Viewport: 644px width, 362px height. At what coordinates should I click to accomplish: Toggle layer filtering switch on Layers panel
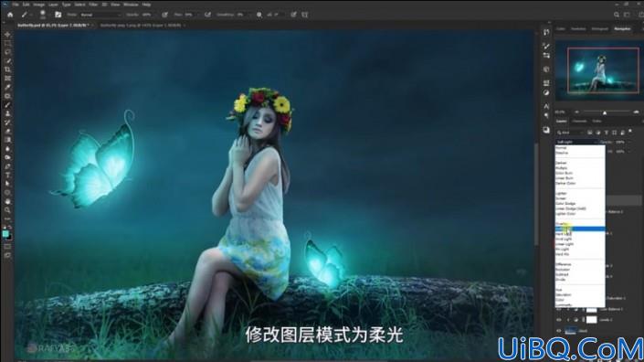(x=630, y=132)
